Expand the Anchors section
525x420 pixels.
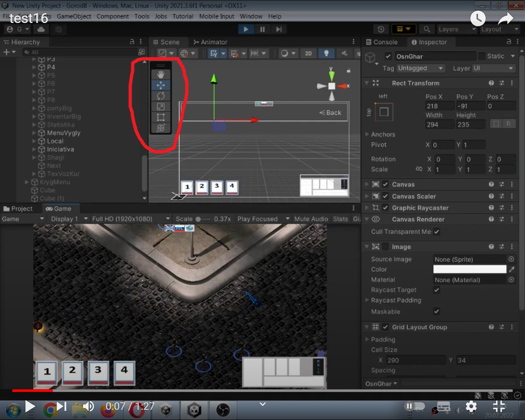pyautogui.click(x=367, y=134)
